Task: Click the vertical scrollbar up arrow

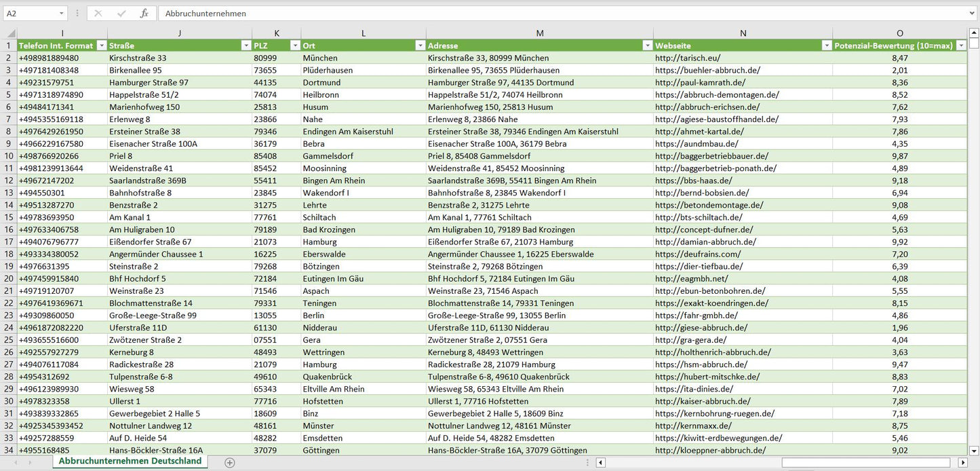Action: point(974,33)
